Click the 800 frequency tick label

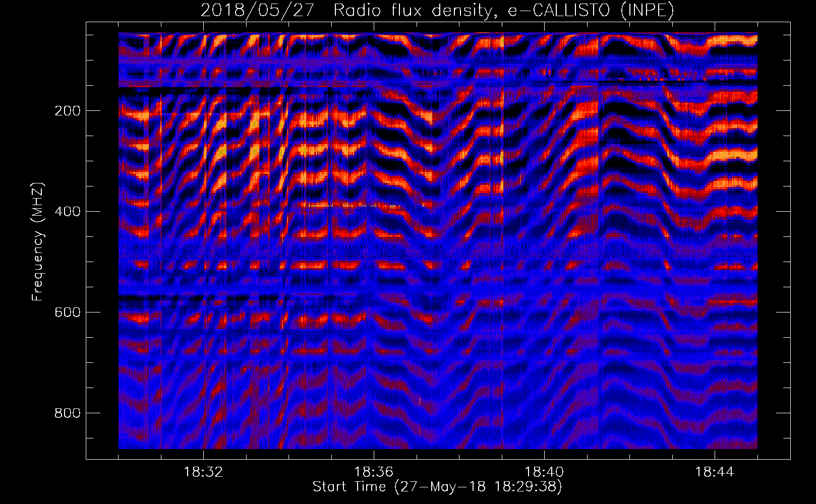tap(68, 413)
